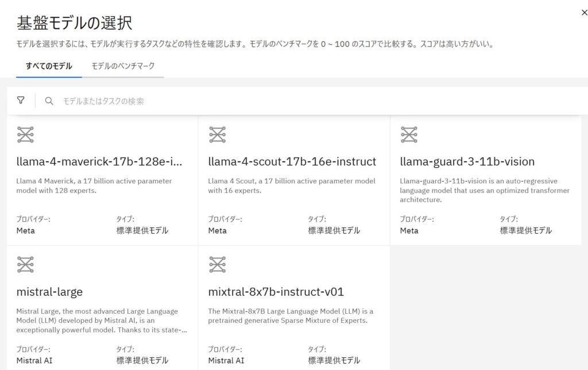
Task: Click the mistral-large model icon
Action: pos(25,264)
